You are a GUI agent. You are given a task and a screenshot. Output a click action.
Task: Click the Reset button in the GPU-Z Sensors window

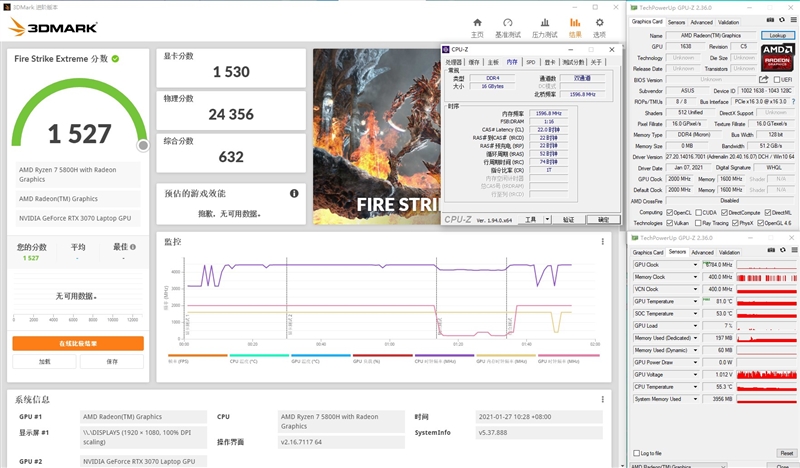tap(786, 453)
